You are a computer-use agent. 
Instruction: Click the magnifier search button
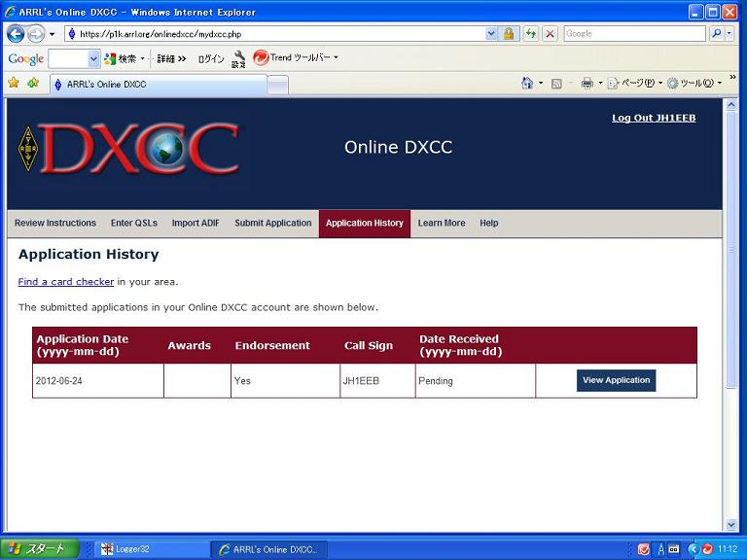pyautogui.click(x=716, y=34)
